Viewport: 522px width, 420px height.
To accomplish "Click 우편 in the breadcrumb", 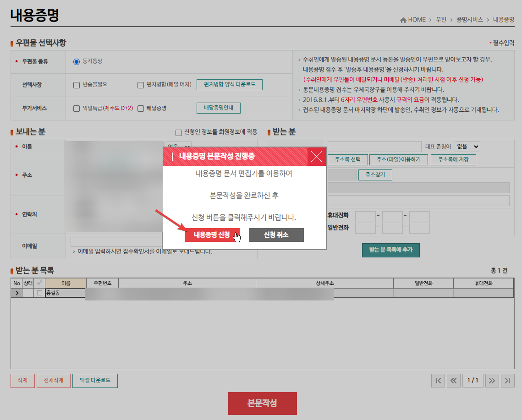I will click(441, 20).
